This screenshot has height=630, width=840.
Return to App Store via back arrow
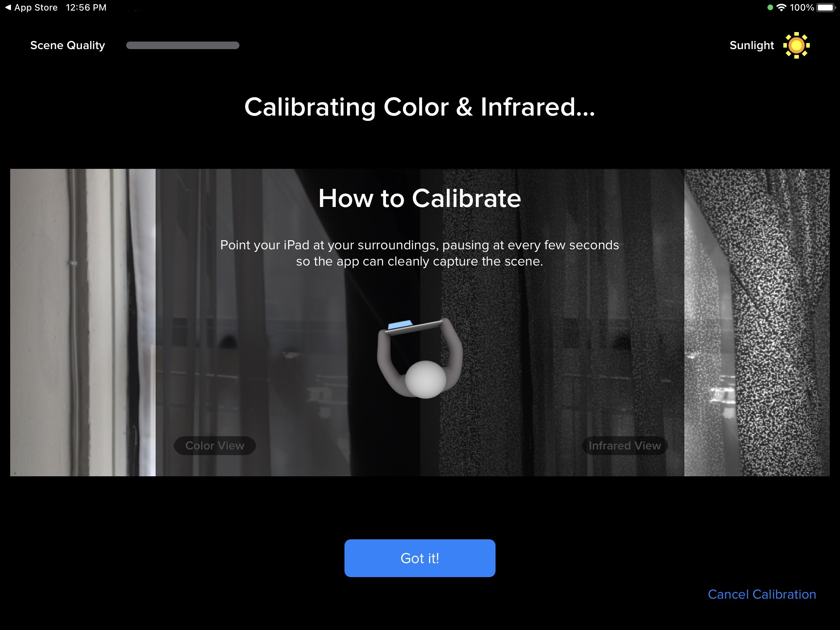click(x=31, y=8)
